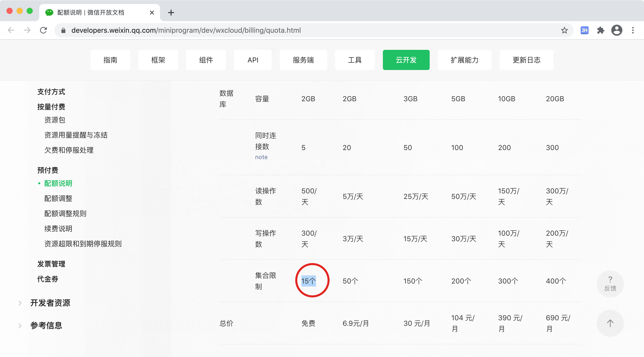Image resolution: width=644 pixels, height=357 pixels.
Task: Reload the page with refresh icon
Action: (x=44, y=30)
